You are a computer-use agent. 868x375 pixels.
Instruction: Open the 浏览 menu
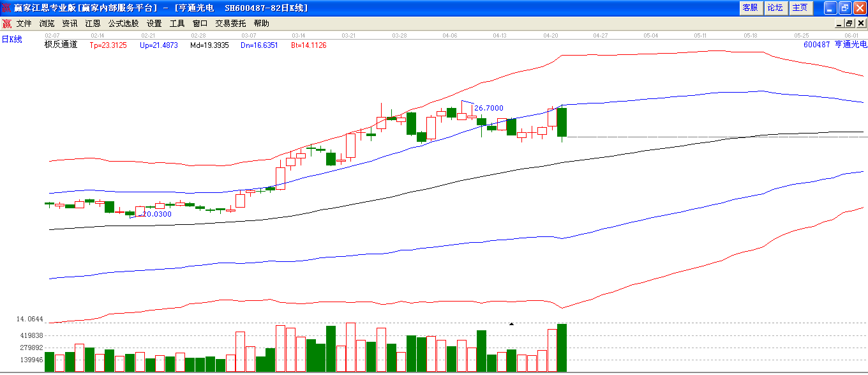(47, 24)
